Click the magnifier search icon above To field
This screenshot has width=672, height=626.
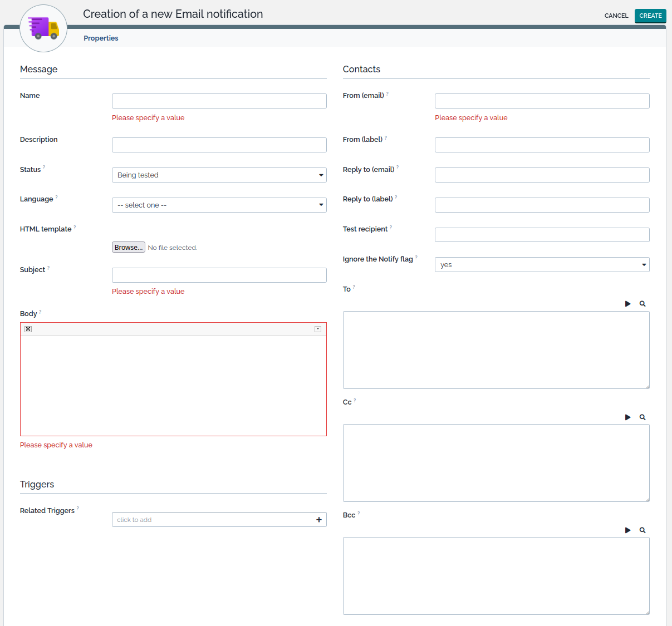coord(642,304)
